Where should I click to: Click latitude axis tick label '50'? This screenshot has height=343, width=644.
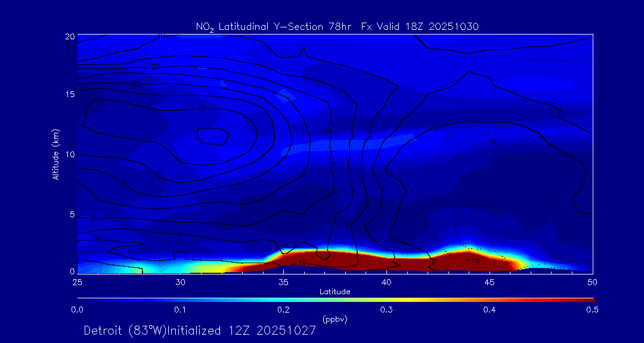click(x=592, y=282)
